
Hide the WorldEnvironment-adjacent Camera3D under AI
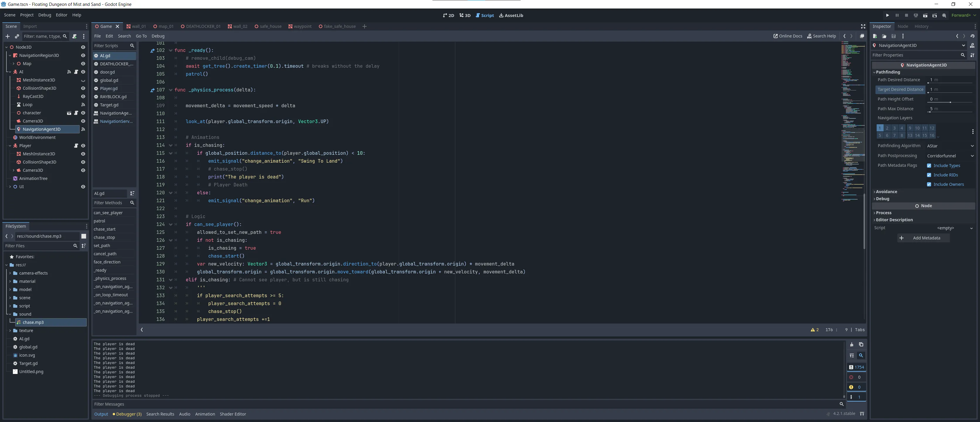tap(83, 121)
